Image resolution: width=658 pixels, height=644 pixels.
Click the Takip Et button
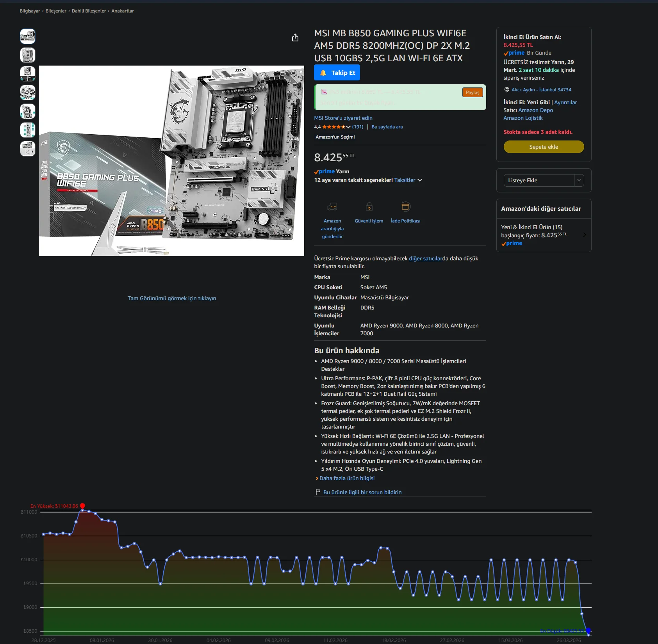coord(337,73)
